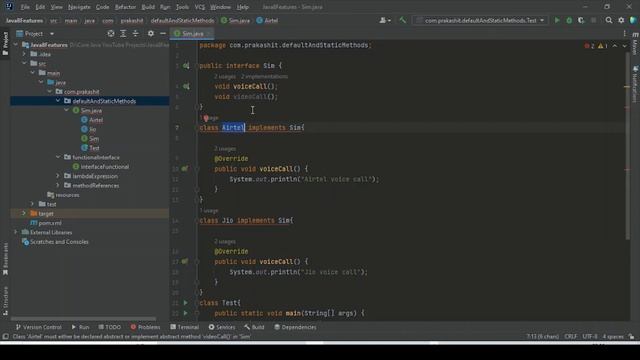
Task: Collapse the com.prakashit package
Action: tap(50, 91)
